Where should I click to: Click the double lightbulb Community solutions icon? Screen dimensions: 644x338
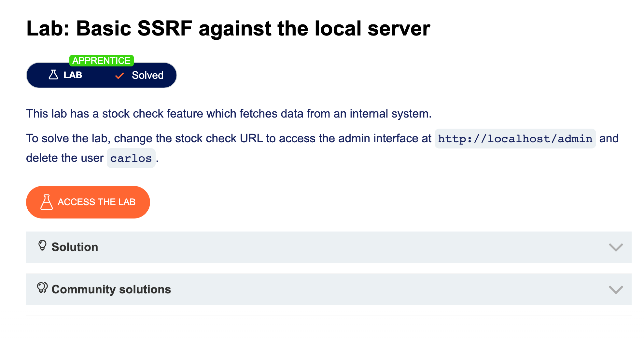point(42,288)
